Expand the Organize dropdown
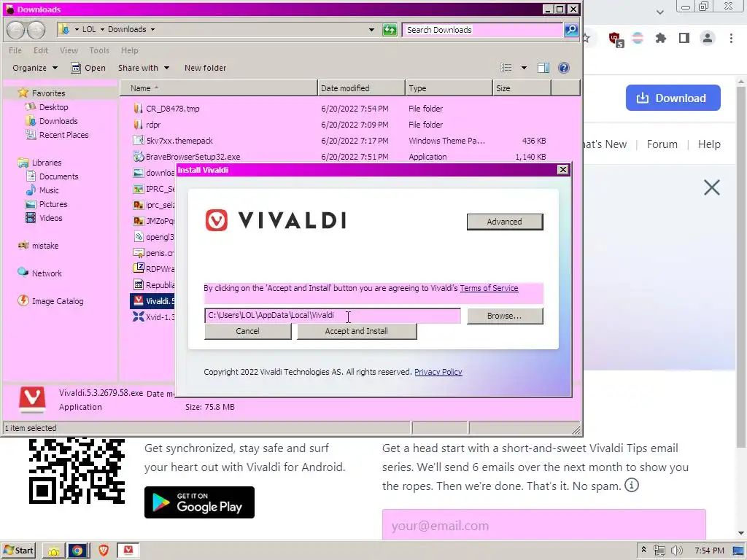Viewport: 747px width, 560px height. (35, 68)
